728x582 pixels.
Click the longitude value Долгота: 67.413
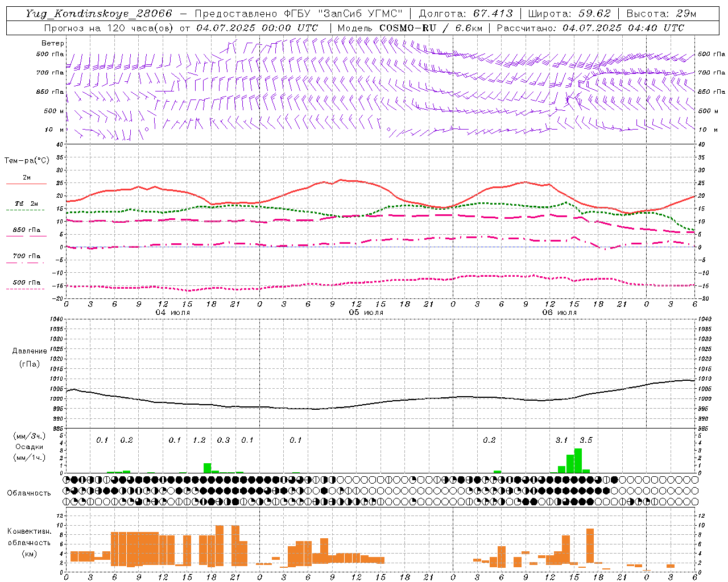coord(466,14)
